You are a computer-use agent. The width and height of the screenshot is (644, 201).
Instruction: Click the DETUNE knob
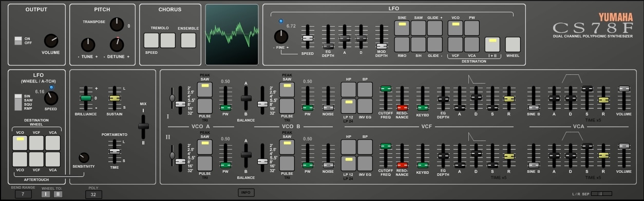tap(117, 45)
